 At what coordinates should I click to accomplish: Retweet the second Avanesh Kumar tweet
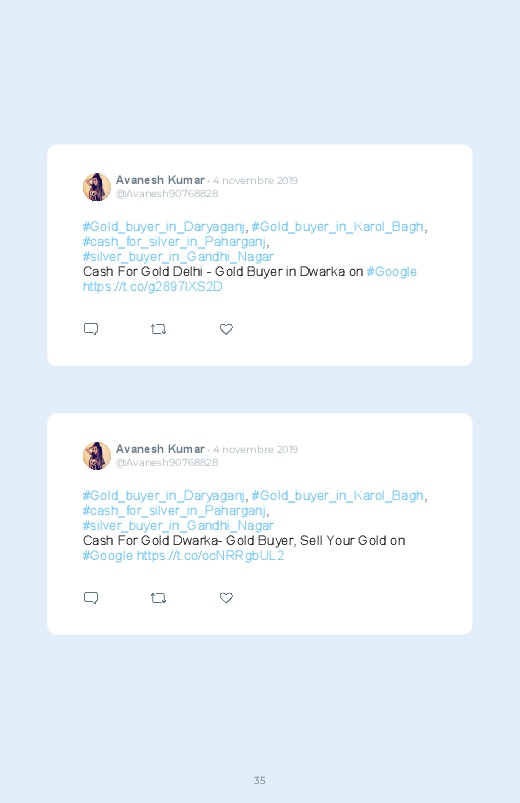coord(158,598)
